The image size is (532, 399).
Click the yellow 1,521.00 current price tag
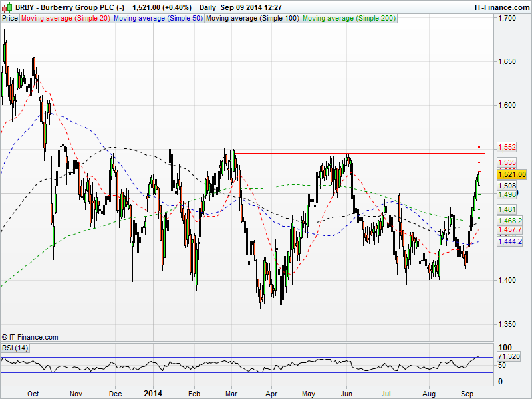pos(511,174)
